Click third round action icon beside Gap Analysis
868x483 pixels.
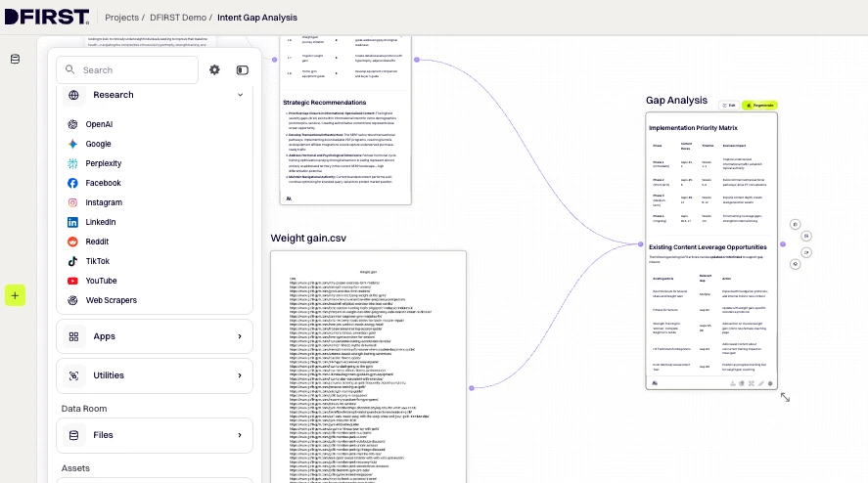click(806, 252)
